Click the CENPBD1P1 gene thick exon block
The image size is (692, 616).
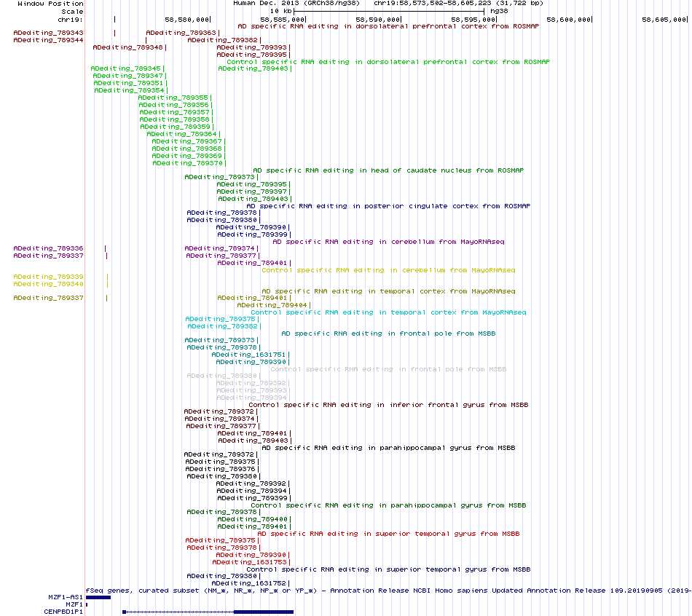click(264, 612)
